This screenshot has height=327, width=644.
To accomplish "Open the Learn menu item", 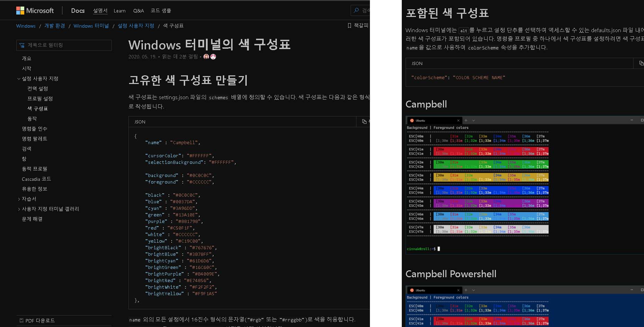I will click(x=120, y=11).
